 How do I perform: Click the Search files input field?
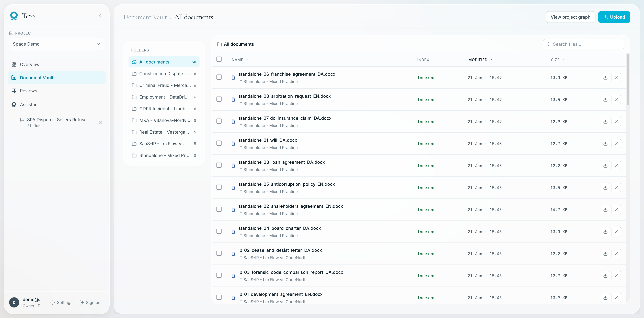(x=583, y=44)
